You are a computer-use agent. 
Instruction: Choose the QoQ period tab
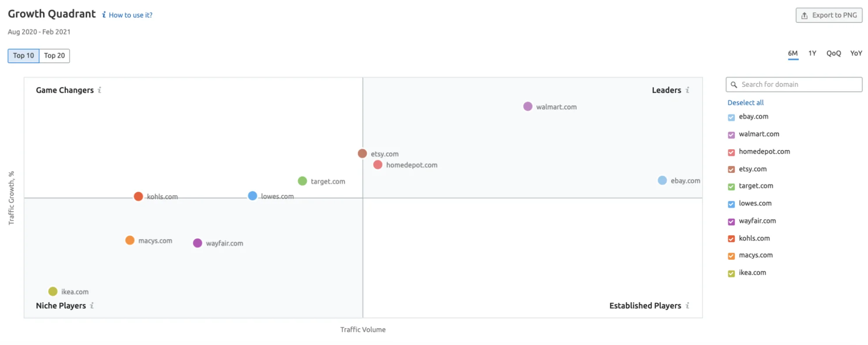(x=833, y=54)
